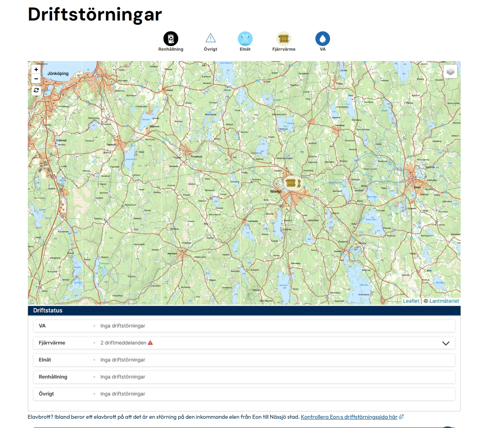Click the external link icon after Eon link
Screen dimensions: 504x428
401,417
